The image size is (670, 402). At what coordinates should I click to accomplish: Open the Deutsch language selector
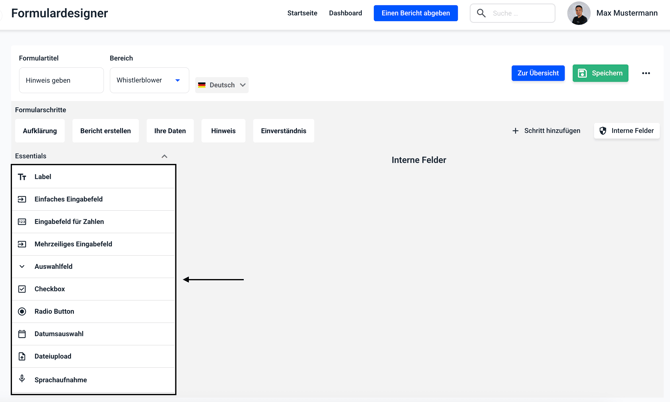point(222,85)
